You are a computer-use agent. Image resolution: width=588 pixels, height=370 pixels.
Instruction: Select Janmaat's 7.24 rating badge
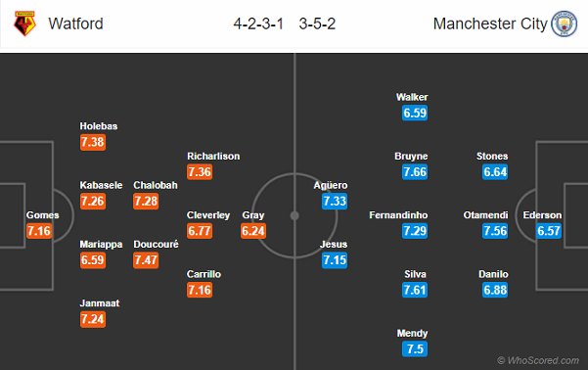pyautogui.click(x=93, y=319)
